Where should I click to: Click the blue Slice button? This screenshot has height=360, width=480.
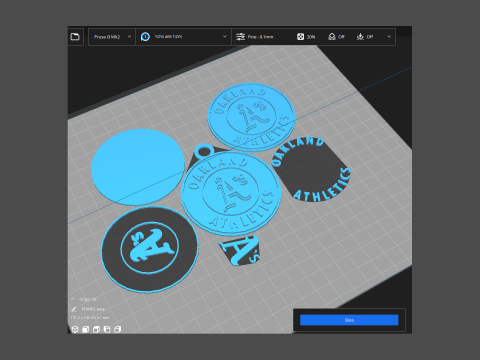[x=349, y=320]
